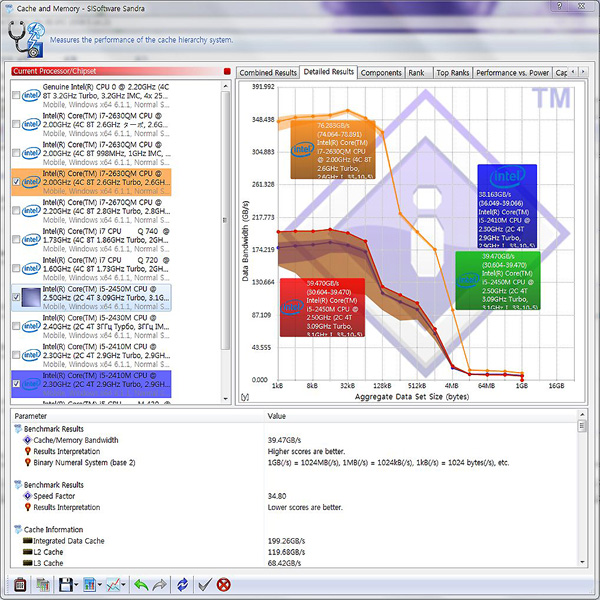Screen dimensions: 600x600
Task: Click the Results Interpretation 'Higher scores are better' row
Action: click(295, 451)
